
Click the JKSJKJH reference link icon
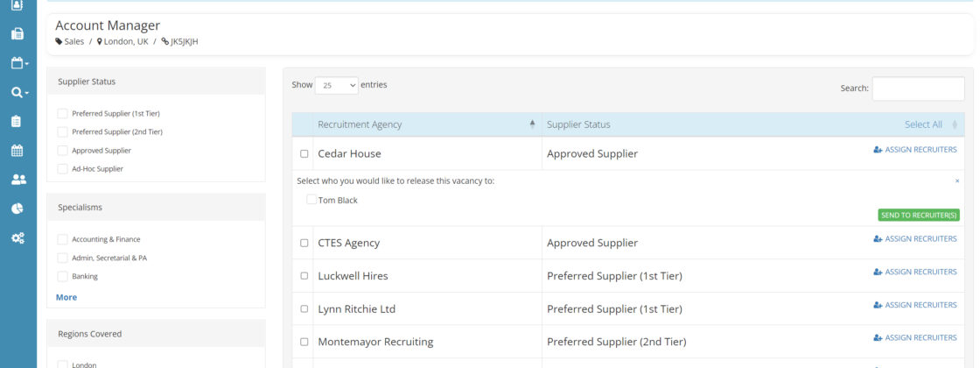coord(165,41)
